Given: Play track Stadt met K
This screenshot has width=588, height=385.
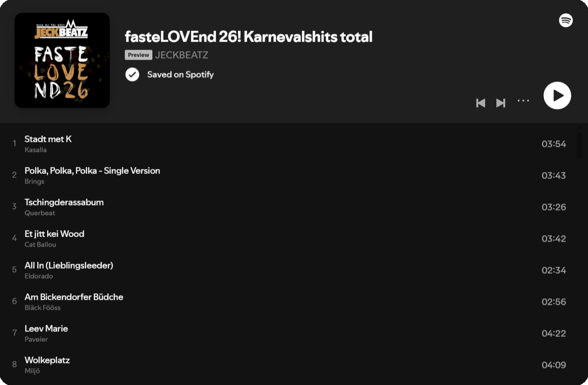Looking at the screenshot, I should [48, 139].
